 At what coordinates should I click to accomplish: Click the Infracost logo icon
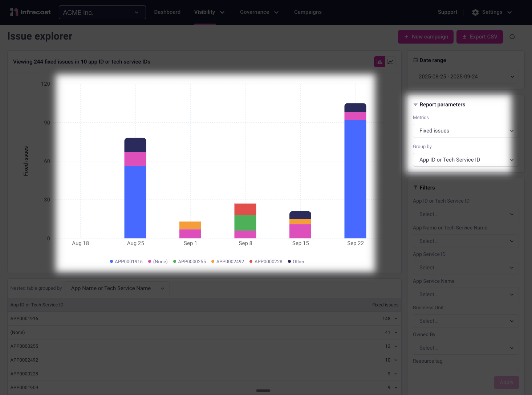tap(14, 12)
